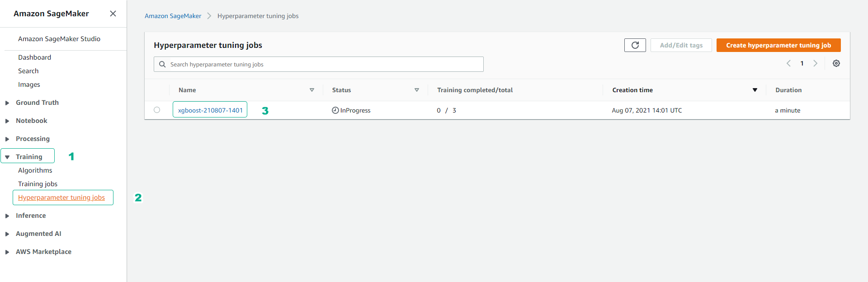This screenshot has height=282, width=868.
Task: Open table preferences gear icon
Action: coord(836,63)
